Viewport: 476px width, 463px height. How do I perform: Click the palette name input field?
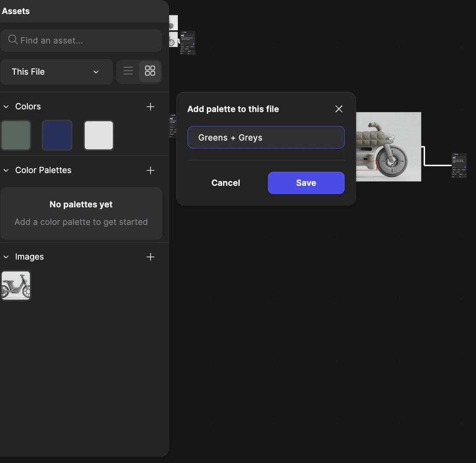[266, 137]
